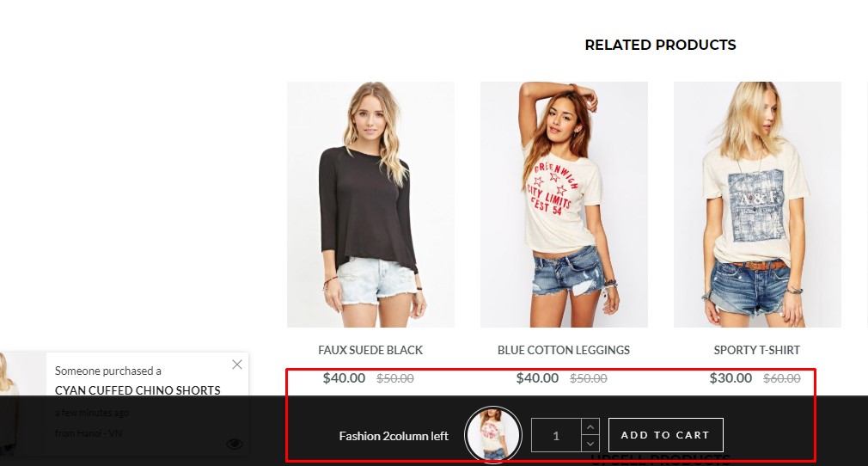The image size is (868, 466).
Task: Increase quantity with the up arrow
Action: (590, 426)
